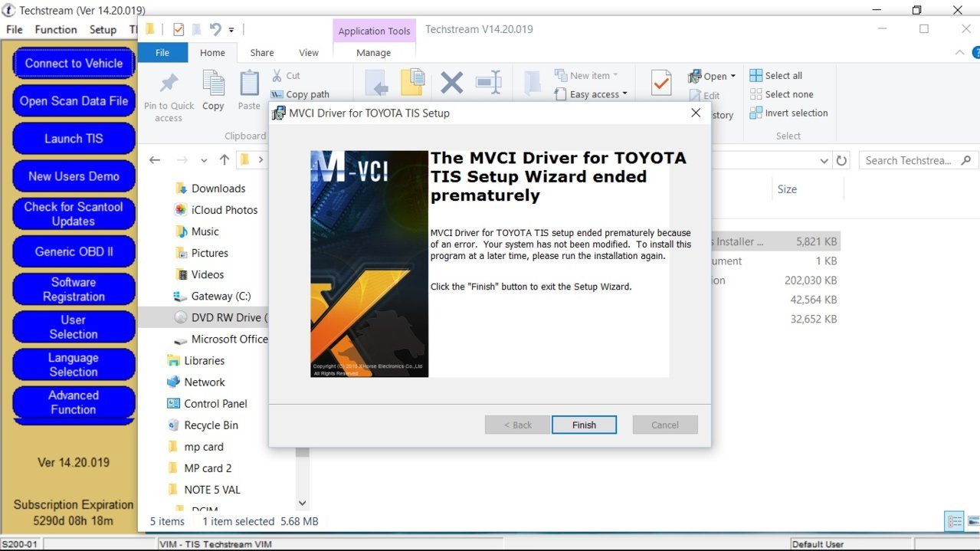Open the Explorer File tab
Image resolution: width=980 pixels, height=551 pixels.
[x=162, y=53]
